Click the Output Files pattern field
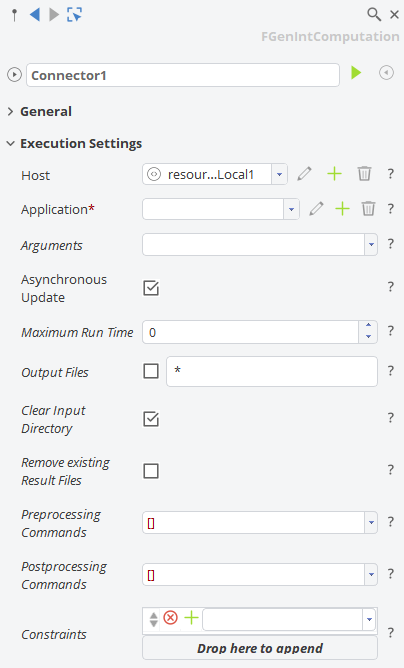Image resolution: width=404 pixels, height=668 pixels. click(x=272, y=371)
